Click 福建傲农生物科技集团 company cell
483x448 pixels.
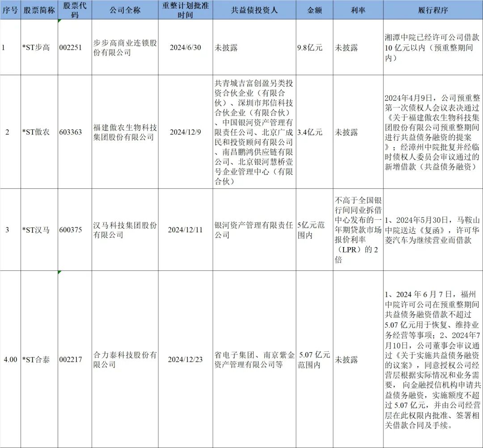(x=125, y=132)
